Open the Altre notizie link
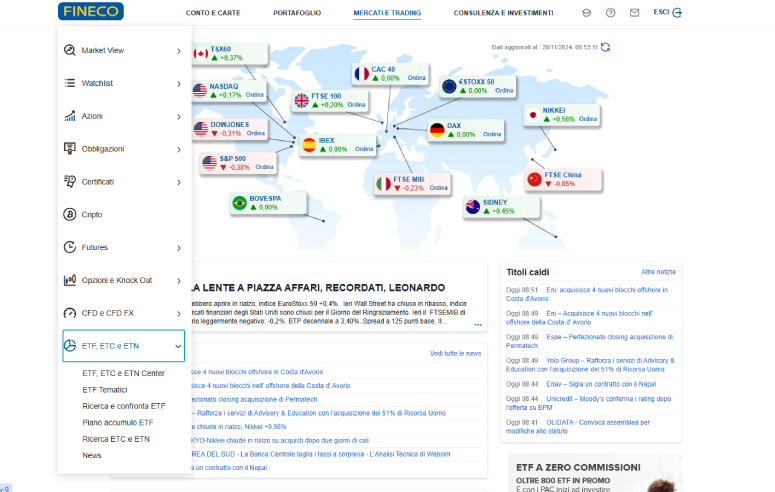Image resolution: width=775 pixels, height=492 pixels. 658,272
